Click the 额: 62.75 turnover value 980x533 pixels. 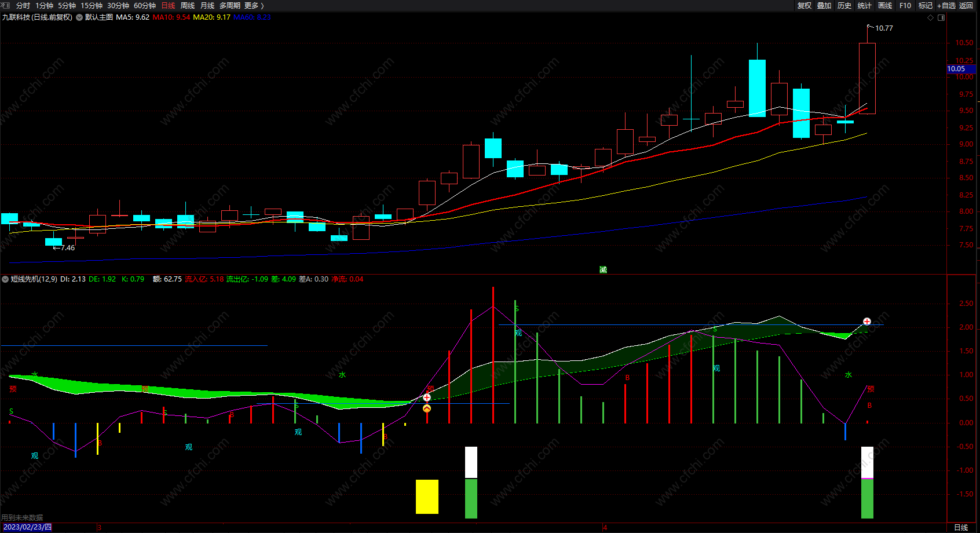[x=167, y=279]
